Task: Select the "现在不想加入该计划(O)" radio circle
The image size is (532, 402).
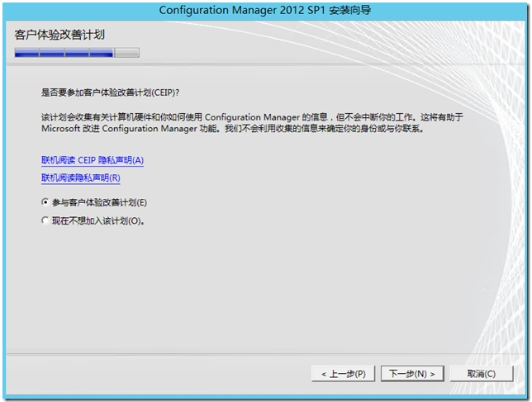Action: pyautogui.click(x=45, y=220)
